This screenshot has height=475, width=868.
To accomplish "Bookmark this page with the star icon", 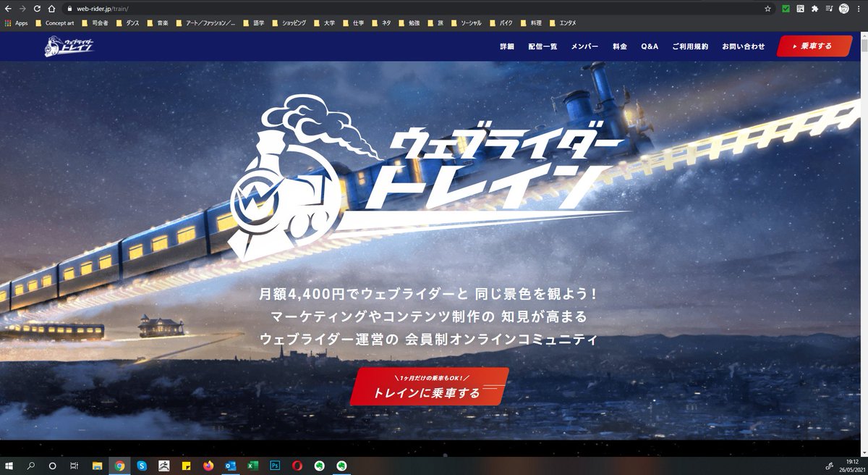I will (x=767, y=9).
